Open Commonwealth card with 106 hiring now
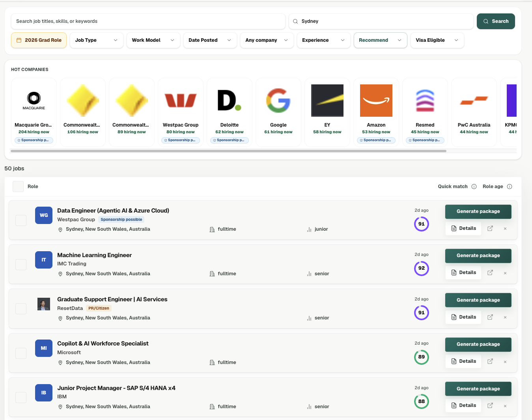The image size is (532, 420). 83,112
